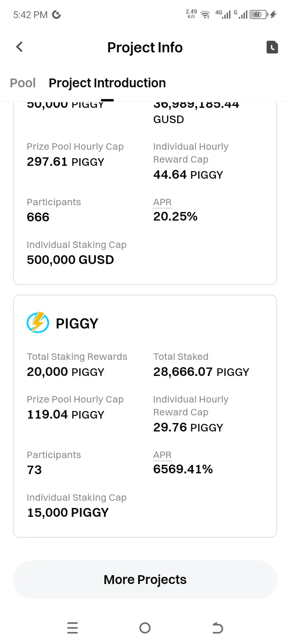Tap the back arrow icon

[x=19, y=47]
